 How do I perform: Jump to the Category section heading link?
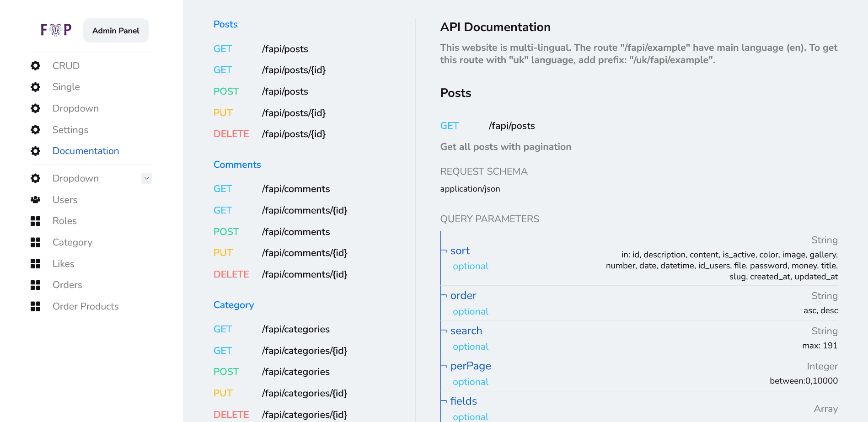click(x=234, y=305)
